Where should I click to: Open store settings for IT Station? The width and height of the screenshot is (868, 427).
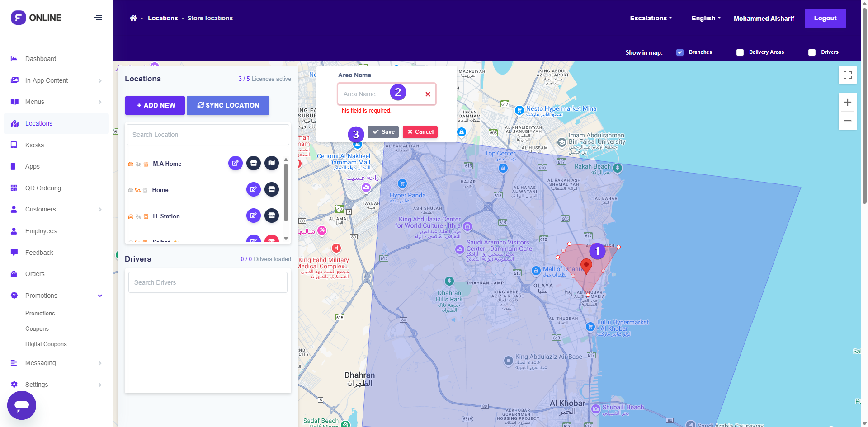(x=272, y=216)
